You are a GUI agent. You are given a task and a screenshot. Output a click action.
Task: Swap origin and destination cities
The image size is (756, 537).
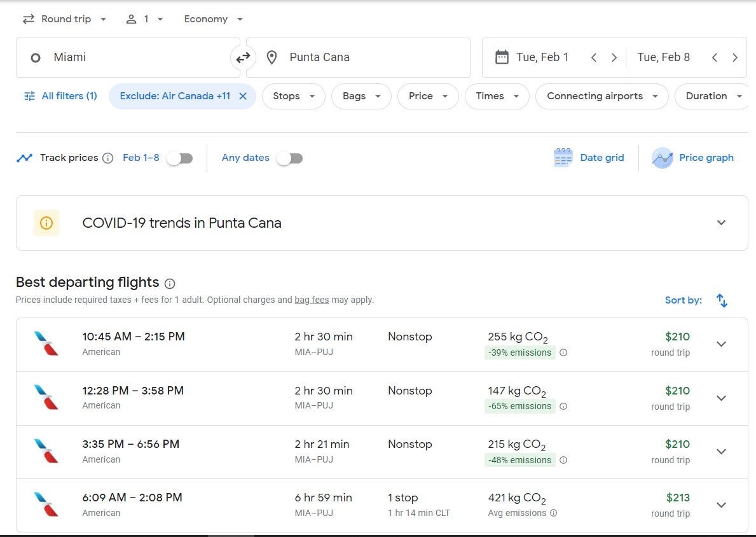[x=243, y=58]
